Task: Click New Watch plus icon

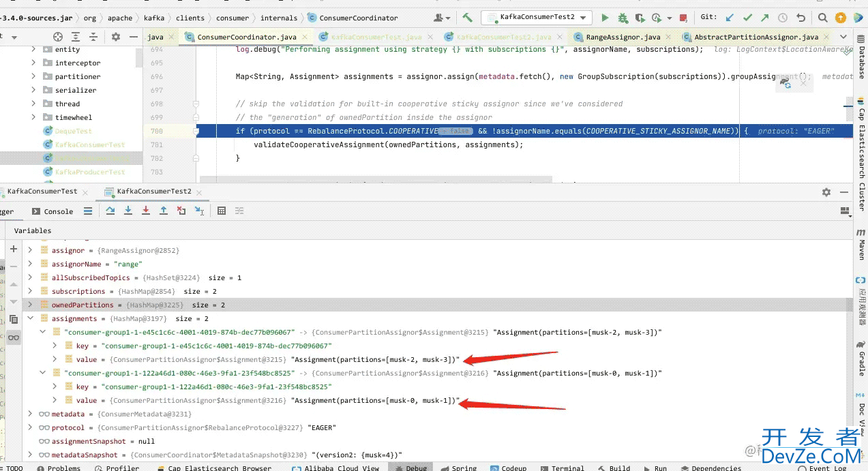Action: (x=13, y=249)
